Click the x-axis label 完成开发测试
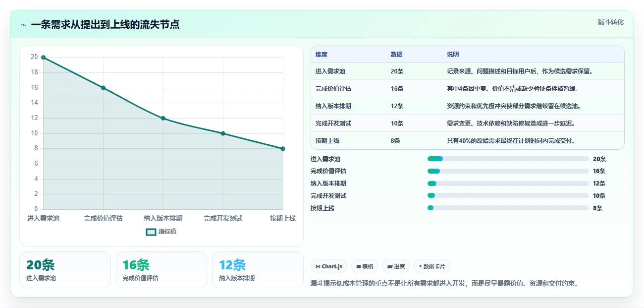644x308 pixels. [223, 218]
